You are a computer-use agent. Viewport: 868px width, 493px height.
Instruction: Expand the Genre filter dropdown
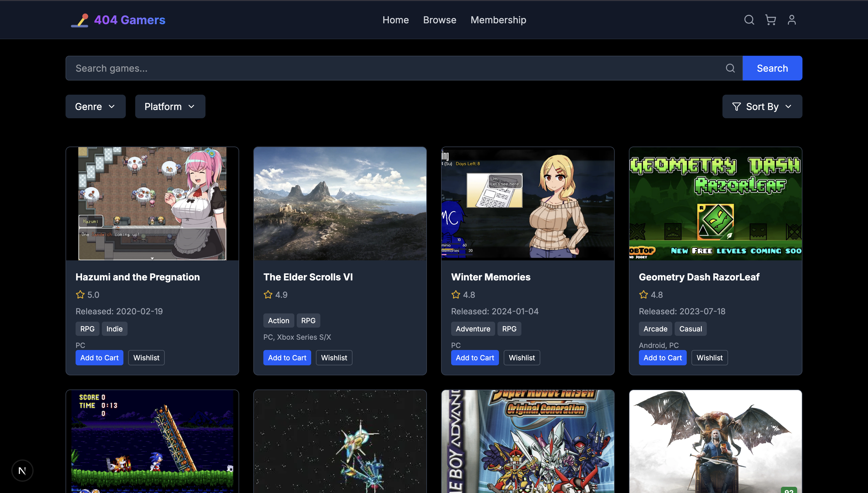pyautogui.click(x=95, y=107)
